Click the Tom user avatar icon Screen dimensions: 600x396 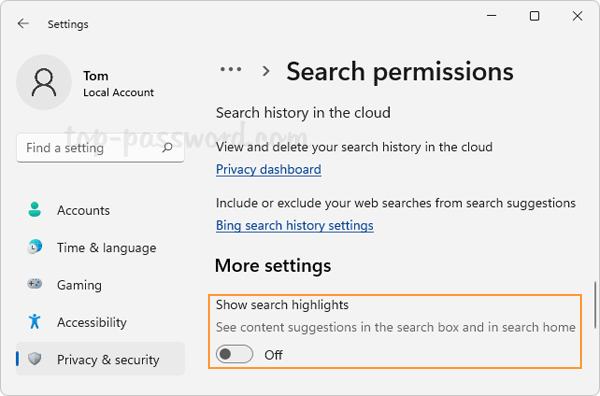coord(44,82)
